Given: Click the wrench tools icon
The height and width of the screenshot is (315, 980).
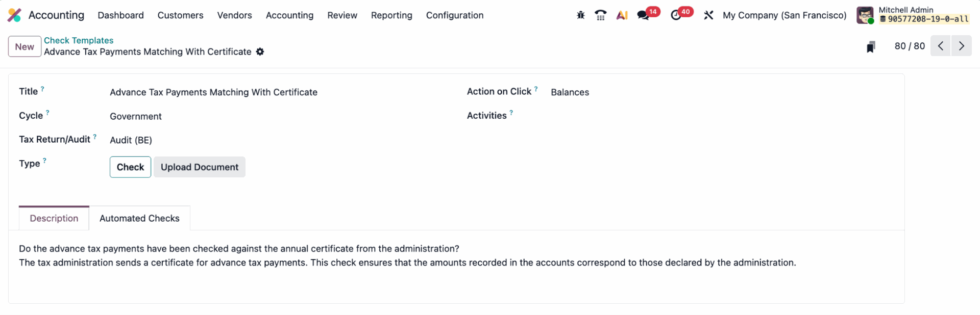Looking at the screenshot, I should point(708,15).
